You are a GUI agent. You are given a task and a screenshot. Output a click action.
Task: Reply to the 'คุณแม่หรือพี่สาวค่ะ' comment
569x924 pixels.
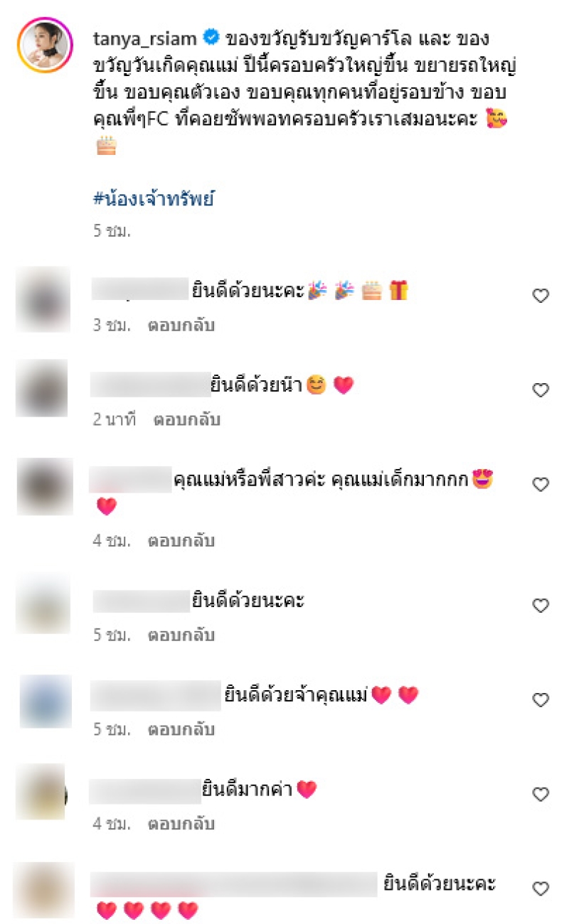[181, 541]
